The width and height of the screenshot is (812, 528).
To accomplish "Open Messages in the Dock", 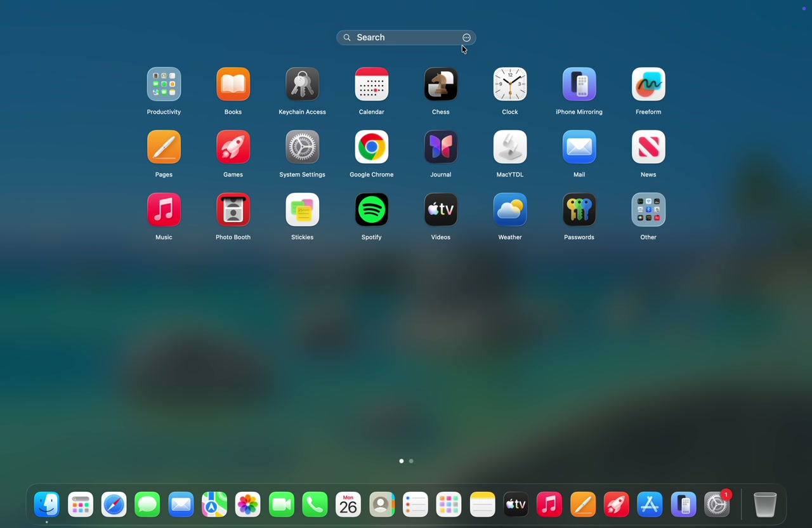I will (147, 505).
